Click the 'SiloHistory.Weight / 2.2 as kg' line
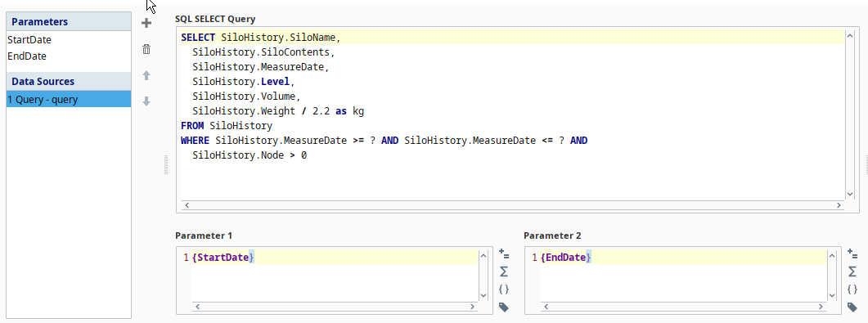 (x=278, y=111)
